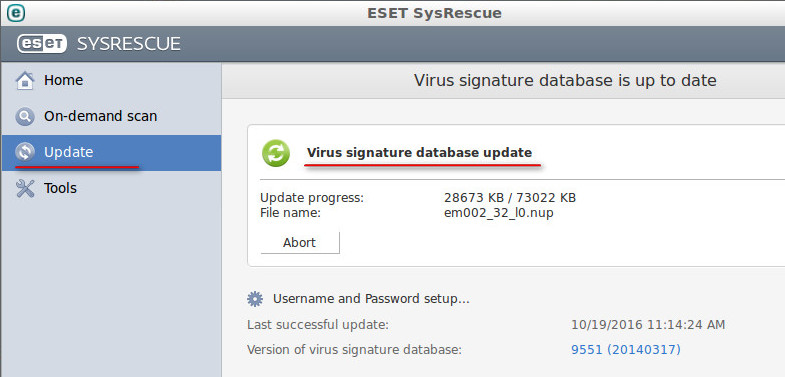This screenshot has height=377, width=785.
Task: Click the Update arrows icon in sidebar
Action: [x=25, y=152]
